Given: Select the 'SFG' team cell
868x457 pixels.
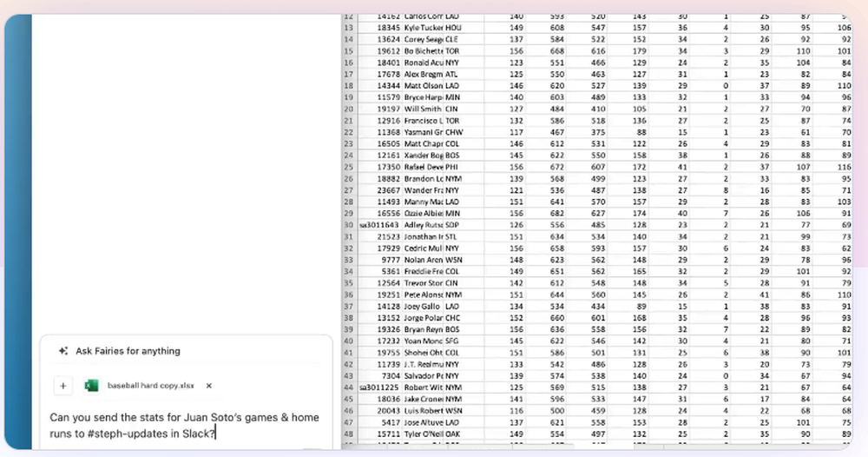Looking at the screenshot, I should point(464,341).
